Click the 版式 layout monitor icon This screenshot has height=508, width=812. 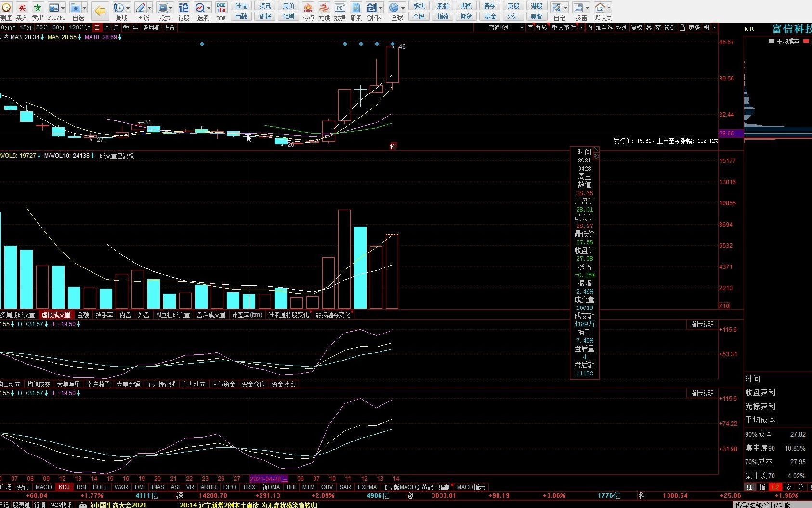pos(163,8)
